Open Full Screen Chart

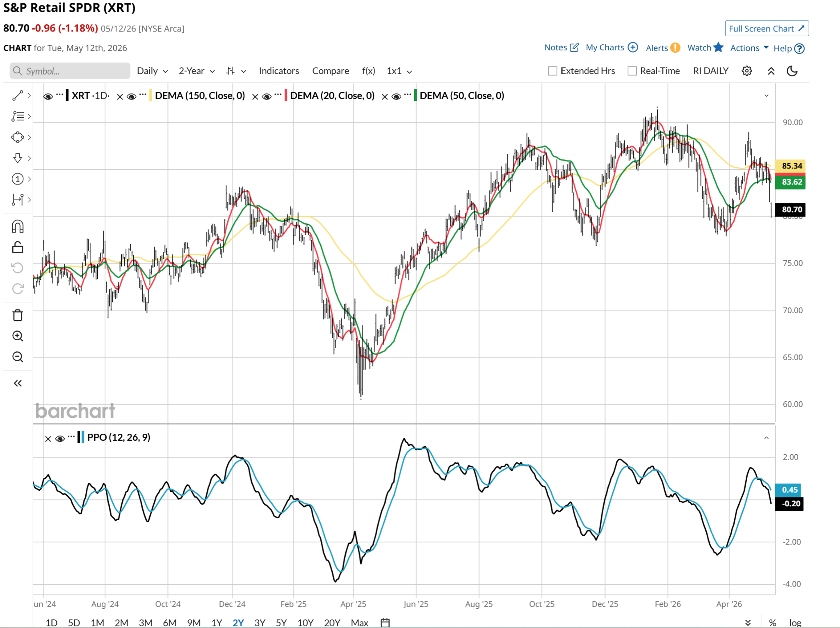(767, 29)
